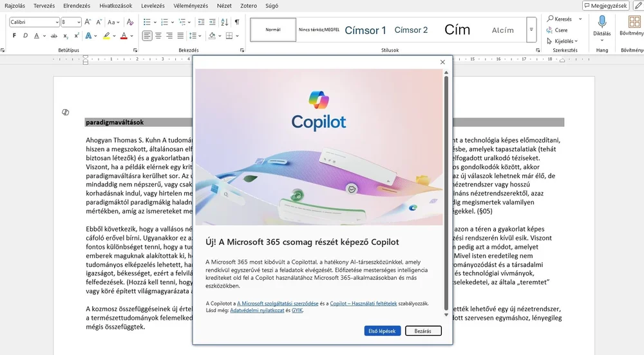Click the Copilot dialog vertical scrollbar
This screenshot has height=355, width=644.
coord(446,193)
